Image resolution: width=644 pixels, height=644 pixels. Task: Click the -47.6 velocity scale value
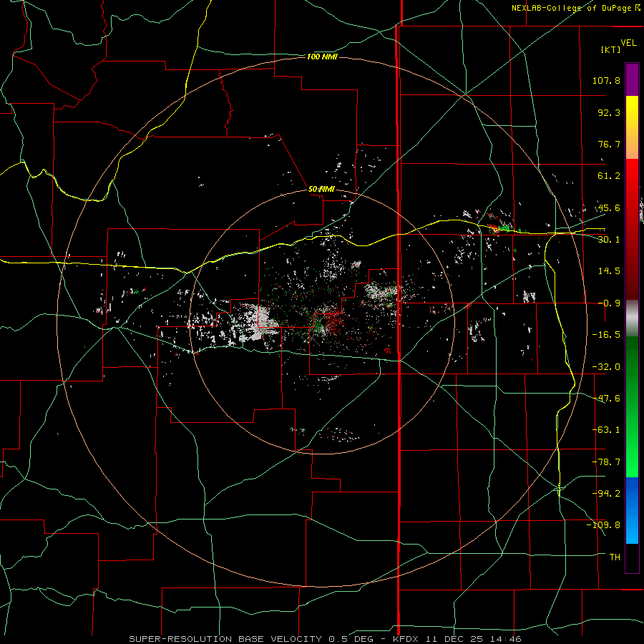click(x=606, y=399)
